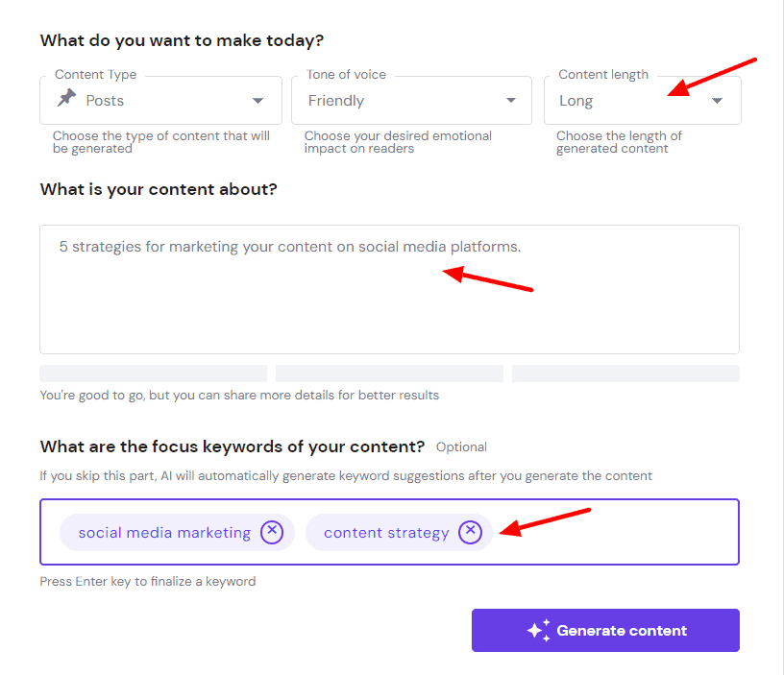Expand the Content Type dropdown arrow
This screenshot has width=784, height=675.
click(x=257, y=101)
